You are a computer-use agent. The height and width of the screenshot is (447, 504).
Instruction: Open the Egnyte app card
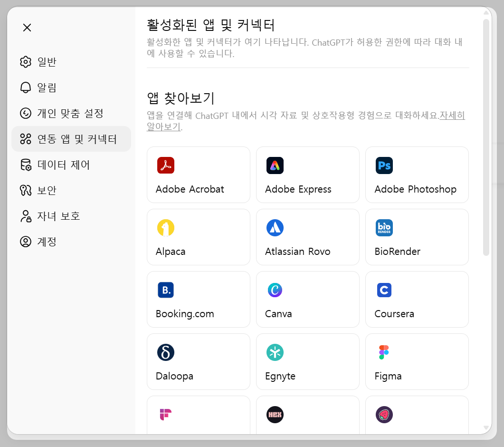[308, 362]
